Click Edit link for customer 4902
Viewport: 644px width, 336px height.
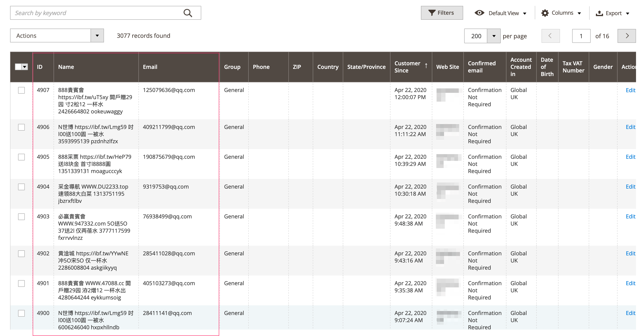point(630,253)
